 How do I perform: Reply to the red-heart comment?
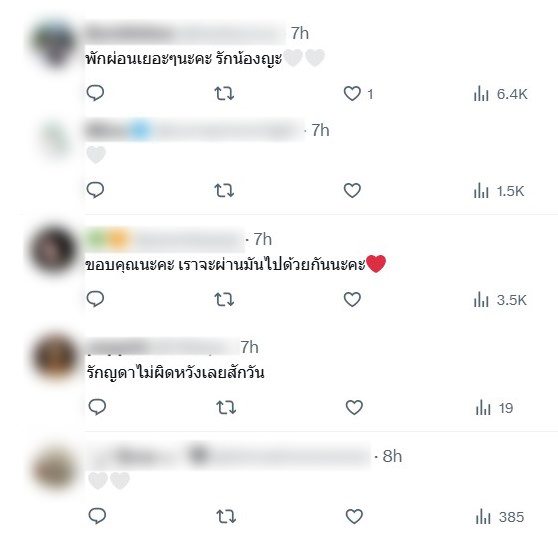tap(95, 299)
